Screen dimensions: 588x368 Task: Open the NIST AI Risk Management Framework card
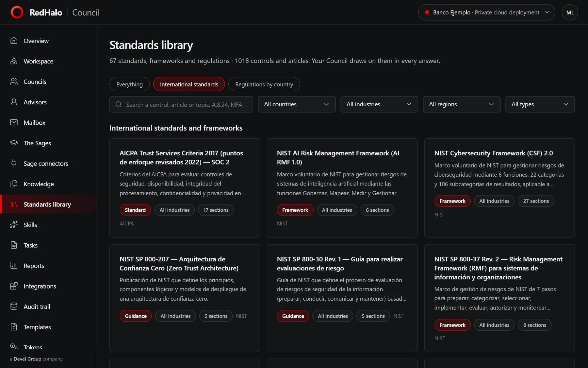click(x=342, y=188)
